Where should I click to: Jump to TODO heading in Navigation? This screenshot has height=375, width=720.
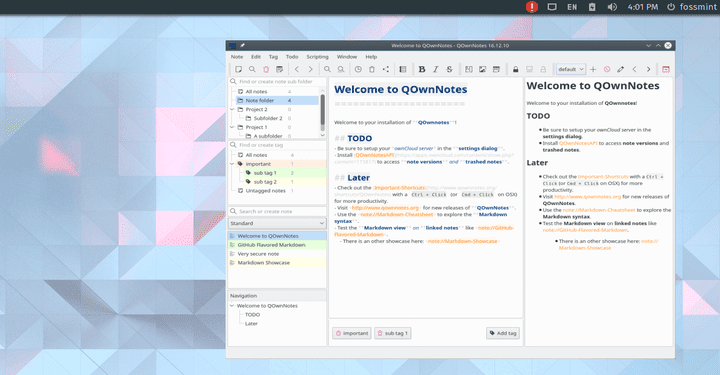point(252,315)
